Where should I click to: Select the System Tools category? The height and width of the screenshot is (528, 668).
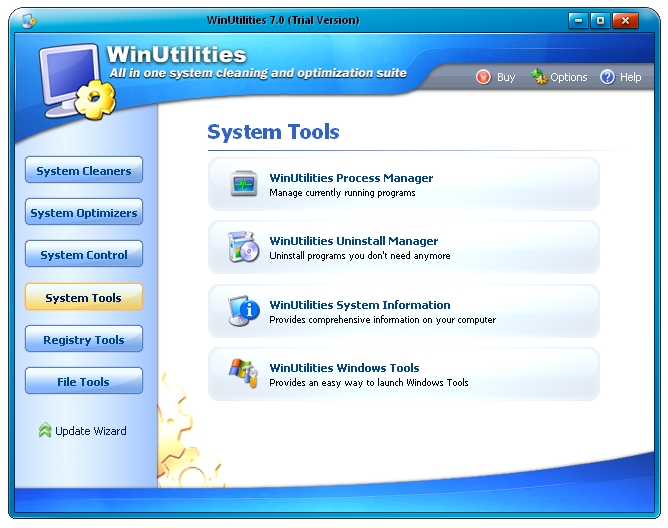click(84, 297)
